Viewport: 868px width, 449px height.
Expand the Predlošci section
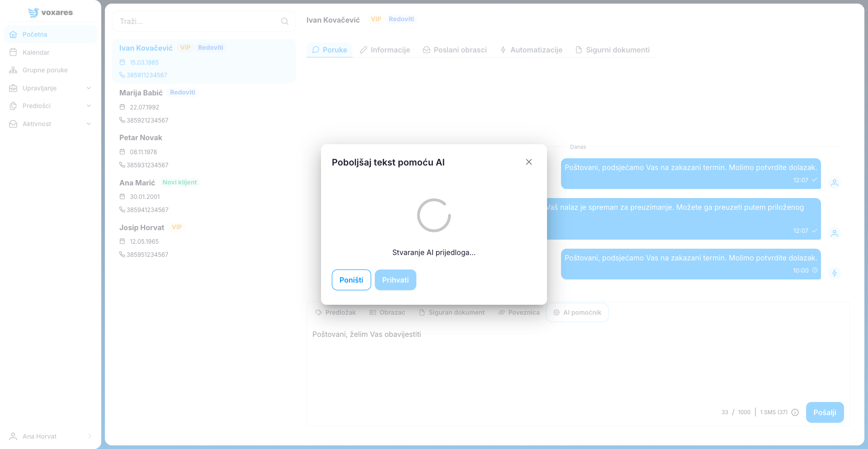[50, 106]
